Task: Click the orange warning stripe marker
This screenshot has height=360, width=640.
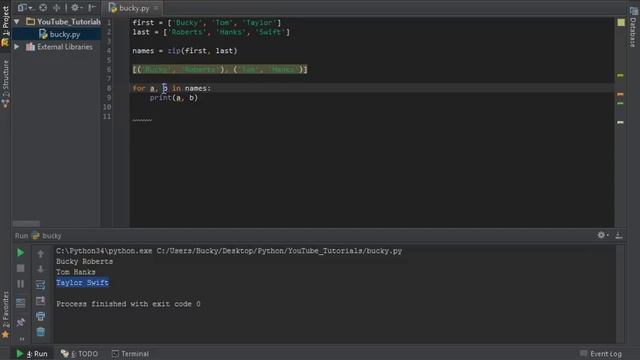Action: [620, 94]
